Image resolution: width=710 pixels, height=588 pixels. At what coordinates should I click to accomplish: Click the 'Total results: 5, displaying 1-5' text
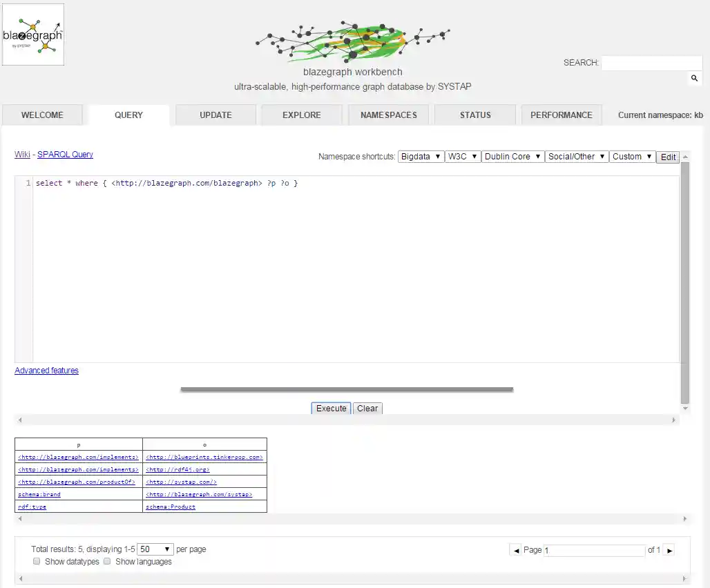pos(83,549)
